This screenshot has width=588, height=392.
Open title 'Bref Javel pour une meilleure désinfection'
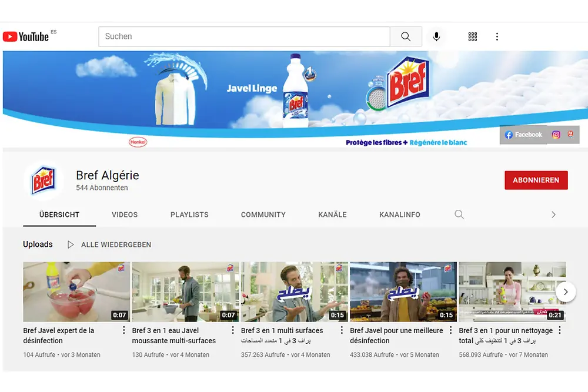396,336
